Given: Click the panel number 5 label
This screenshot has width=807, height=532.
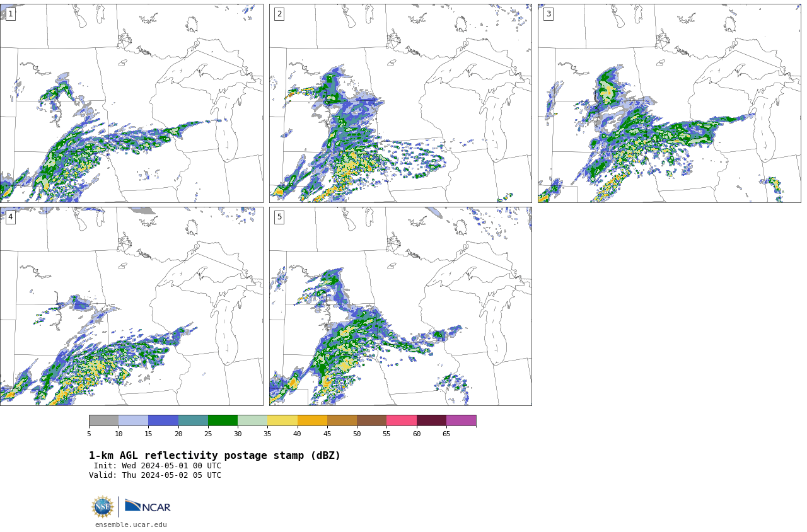Looking at the screenshot, I should 279,217.
